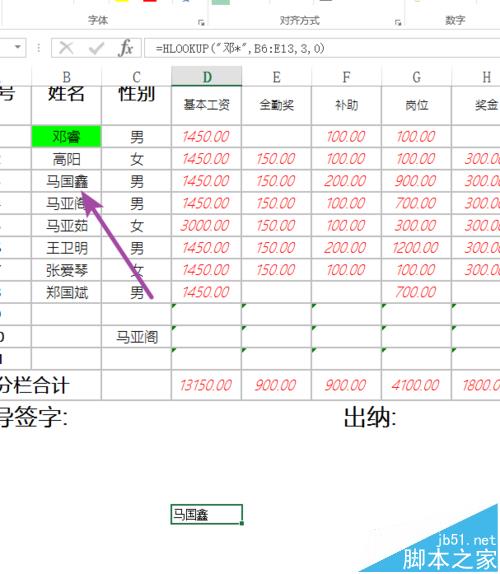This screenshot has width=500, height=574.
Task: Expand the Name Box dropdown arrow
Action: (17, 47)
